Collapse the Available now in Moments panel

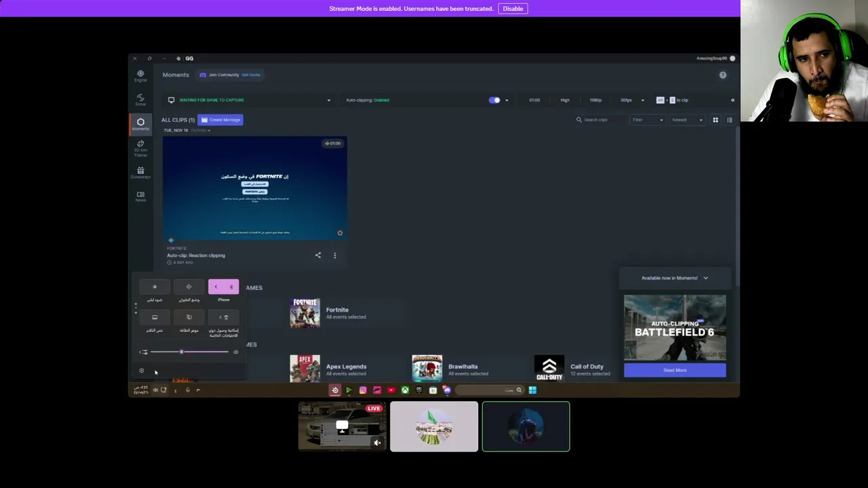click(x=705, y=278)
